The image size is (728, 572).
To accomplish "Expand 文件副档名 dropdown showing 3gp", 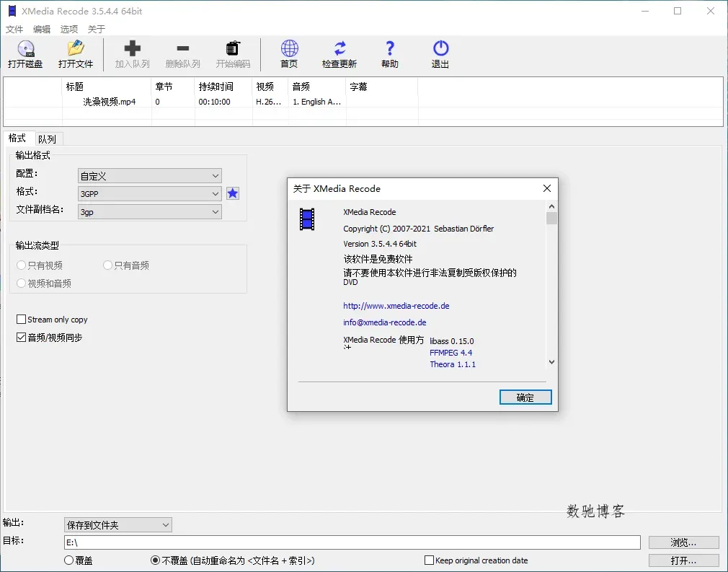I will (149, 212).
